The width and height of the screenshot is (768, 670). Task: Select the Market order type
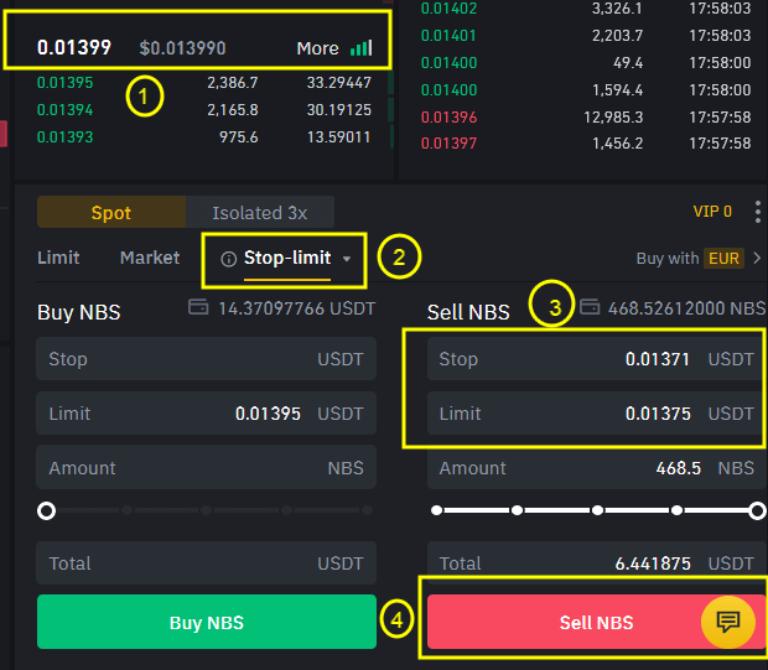(x=149, y=258)
